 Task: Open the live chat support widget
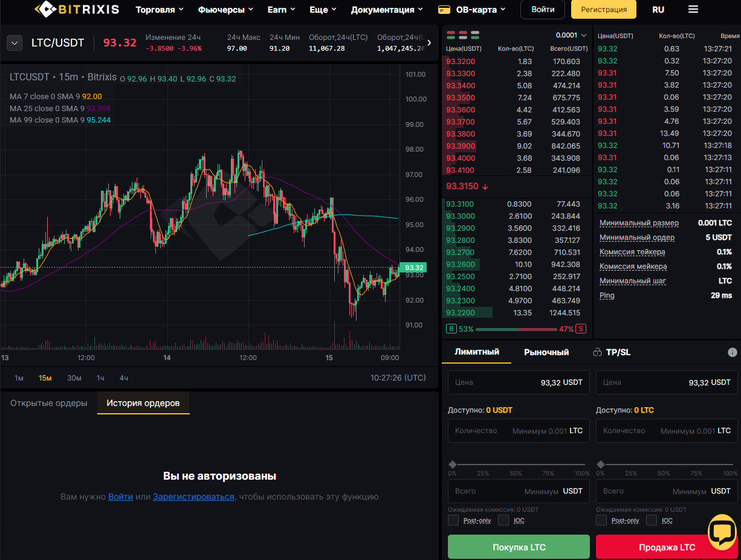[722, 532]
